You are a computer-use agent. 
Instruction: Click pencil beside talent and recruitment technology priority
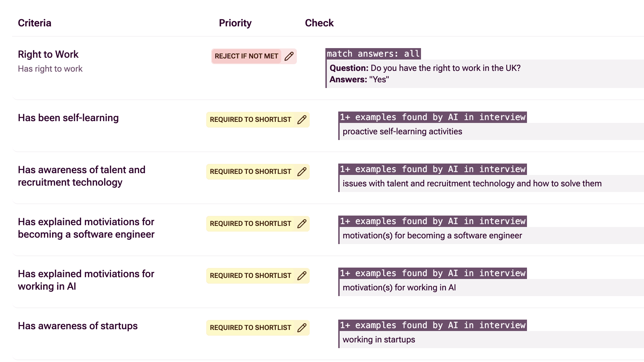point(302,172)
